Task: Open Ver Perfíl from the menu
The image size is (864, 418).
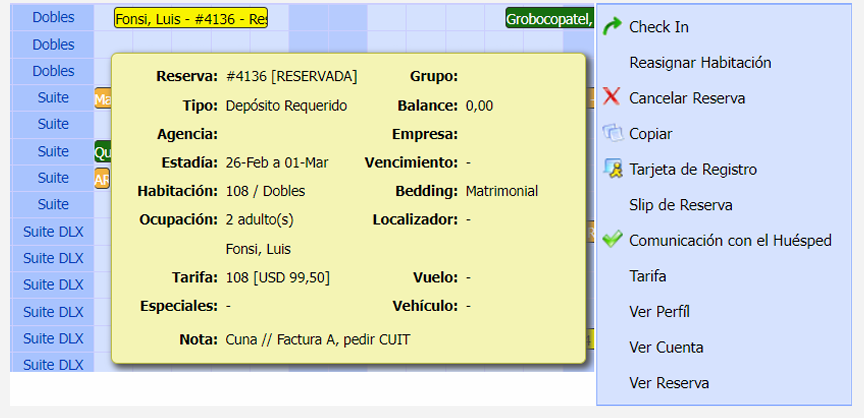Action: point(659,312)
